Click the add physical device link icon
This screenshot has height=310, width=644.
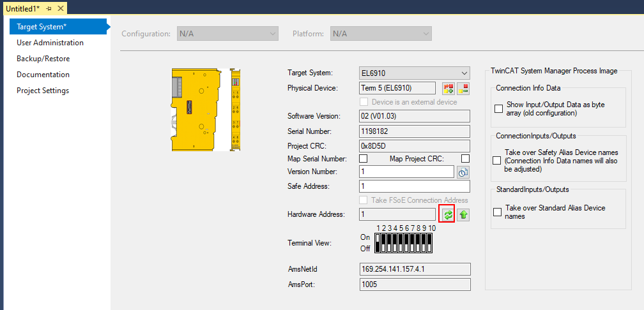click(448, 88)
